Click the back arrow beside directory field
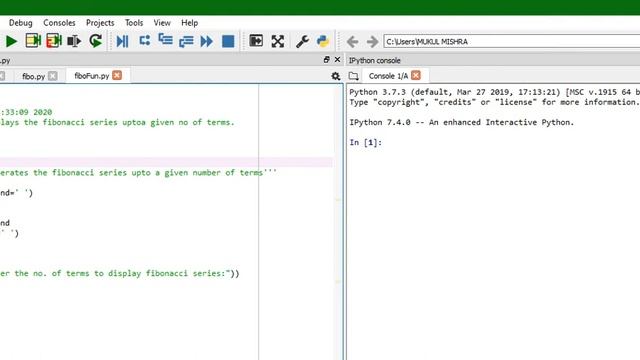Viewport: 640px width, 360px height. [353, 42]
